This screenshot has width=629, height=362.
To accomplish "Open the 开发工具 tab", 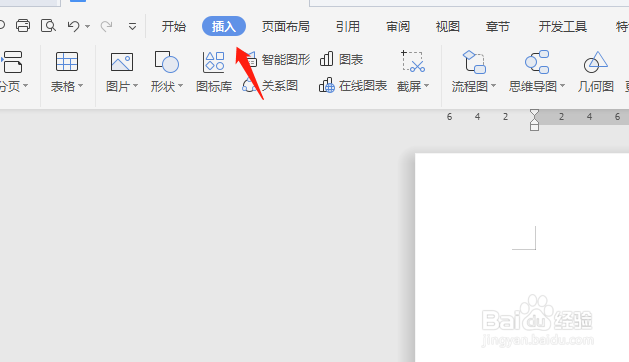I will [x=562, y=26].
